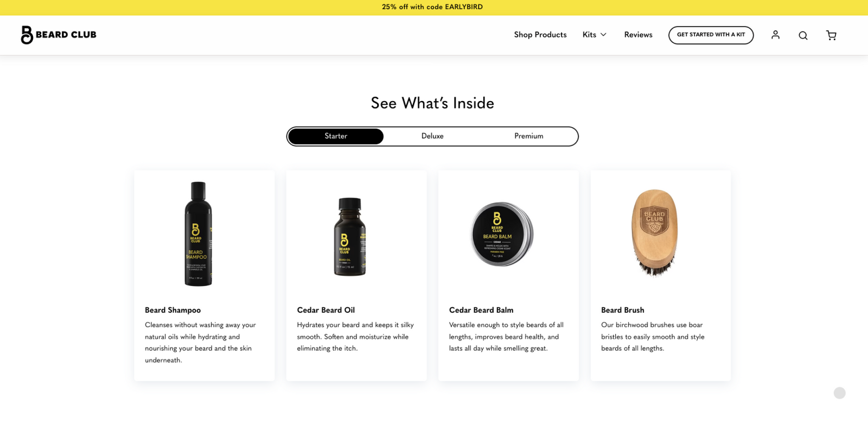Open the shopping cart icon
The height and width of the screenshot is (435, 868).
click(x=831, y=35)
